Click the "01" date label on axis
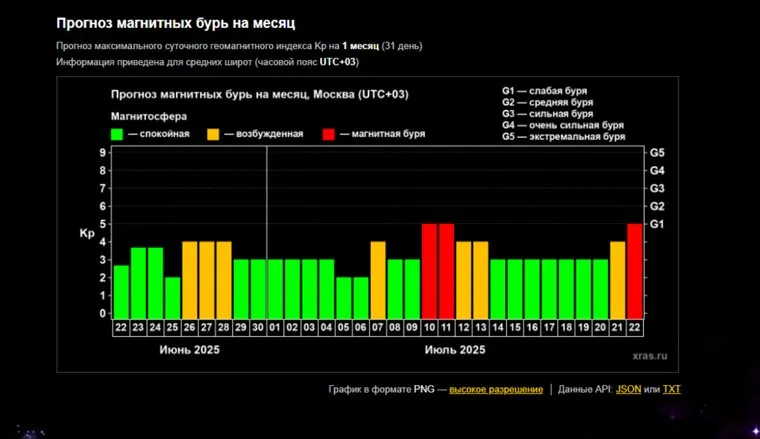Image resolution: width=760 pixels, height=439 pixels. tap(275, 327)
